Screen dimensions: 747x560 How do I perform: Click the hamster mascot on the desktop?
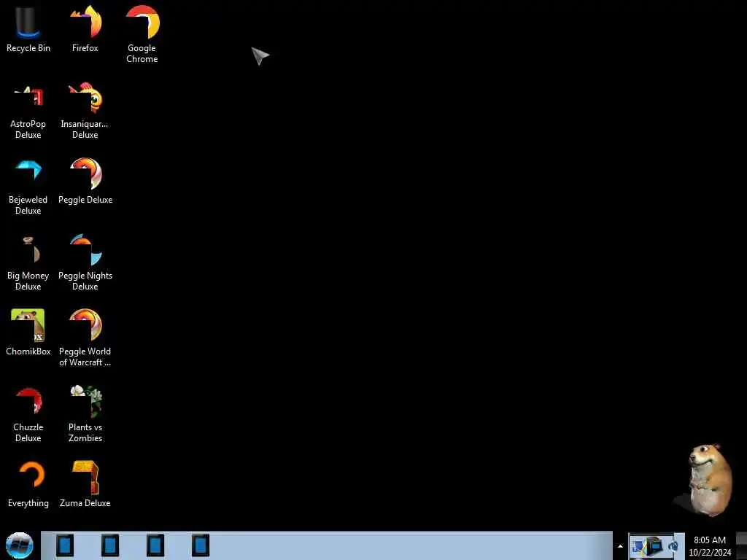click(709, 480)
